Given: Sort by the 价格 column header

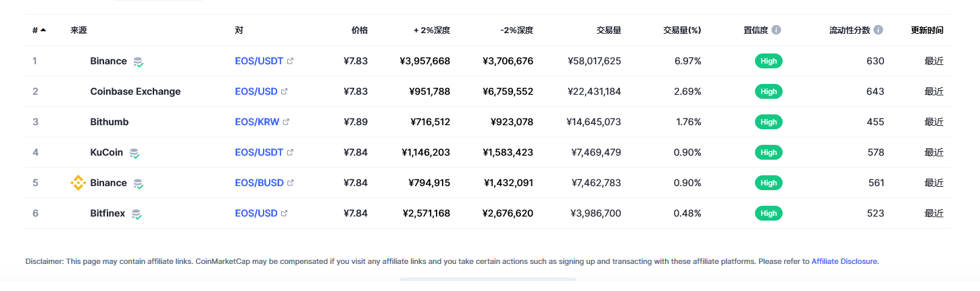Looking at the screenshot, I should (x=360, y=30).
